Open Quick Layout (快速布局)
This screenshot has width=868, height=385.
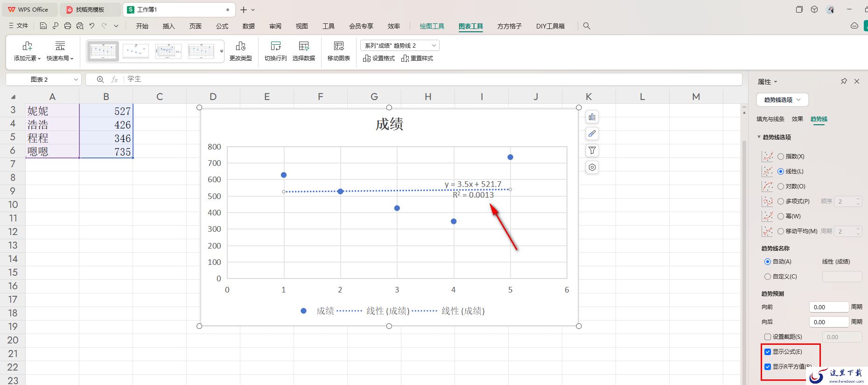[60, 51]
